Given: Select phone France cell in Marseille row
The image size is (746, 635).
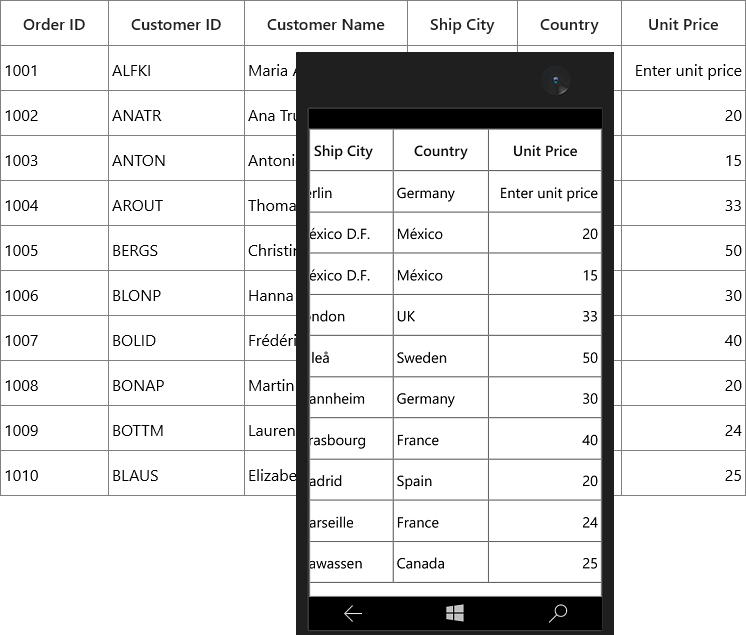Looking at the screenshot, I should [x=441, y=521].
